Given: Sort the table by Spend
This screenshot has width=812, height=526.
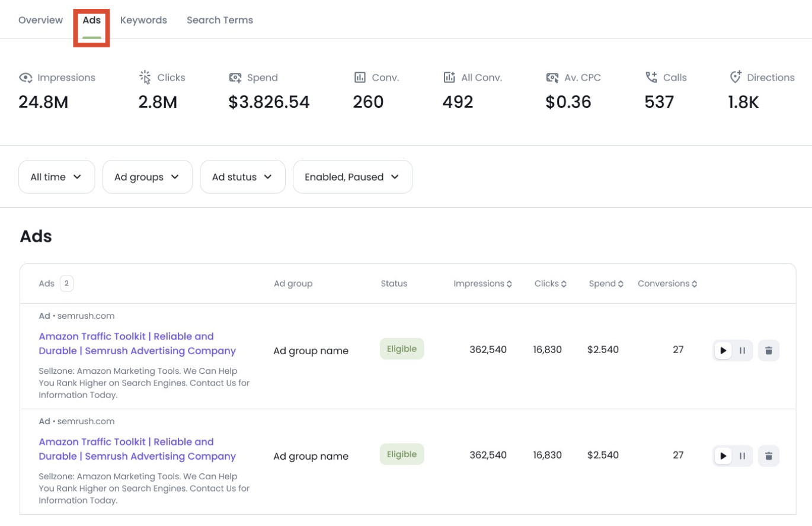Looking at the screenshot, I should pyautogui.click(x=605, y=283).
